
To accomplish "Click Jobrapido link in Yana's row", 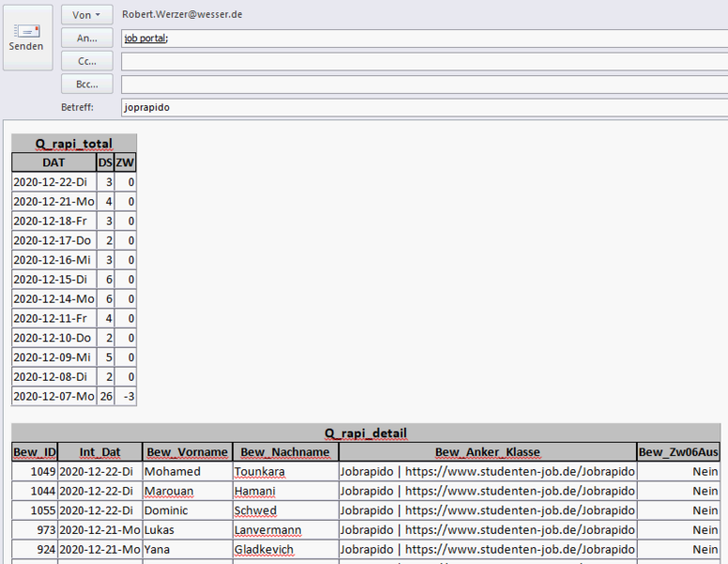I will [x=487, y=550].
